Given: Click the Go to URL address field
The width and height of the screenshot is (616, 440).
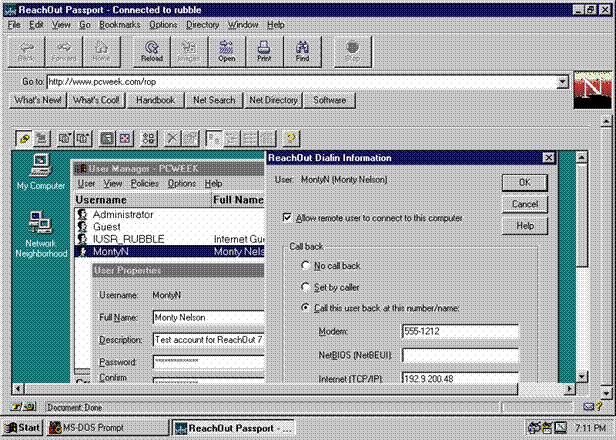Looking at the screenshot, I should pos(302,82).
